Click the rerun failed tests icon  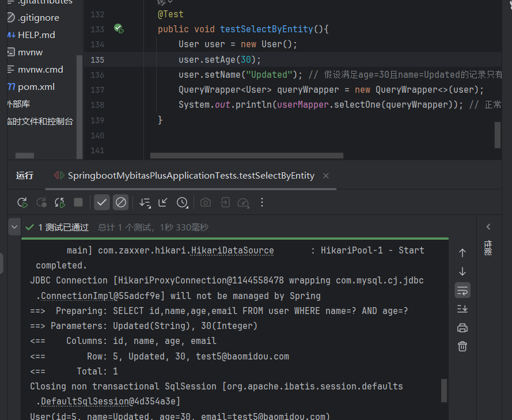(41, 203)
